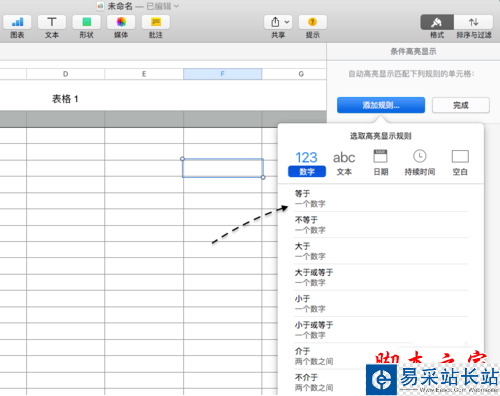Select column E header

pyautogui.click(x=144, y=74)
